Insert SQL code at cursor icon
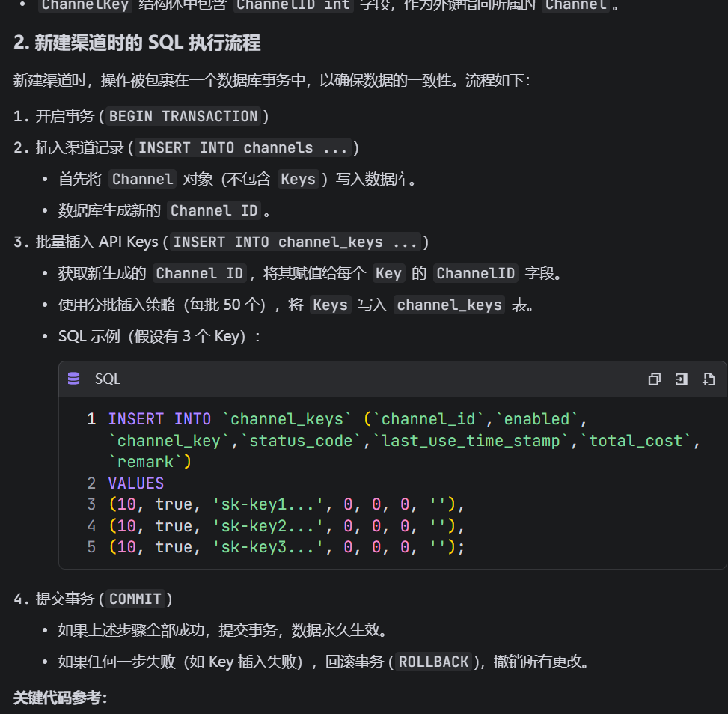 coord(681,379)
